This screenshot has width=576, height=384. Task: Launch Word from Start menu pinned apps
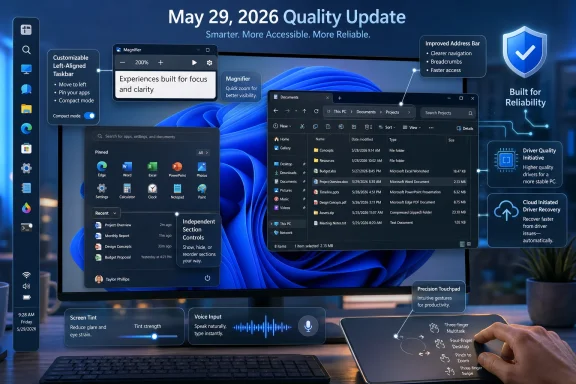[x=127, y=169]
